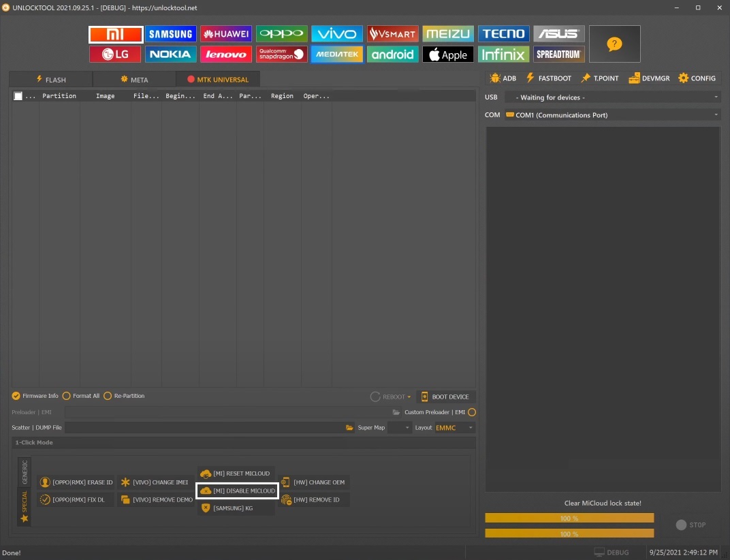Open the Vsmart brand section
Screen dimensions: 730x560
392,34
